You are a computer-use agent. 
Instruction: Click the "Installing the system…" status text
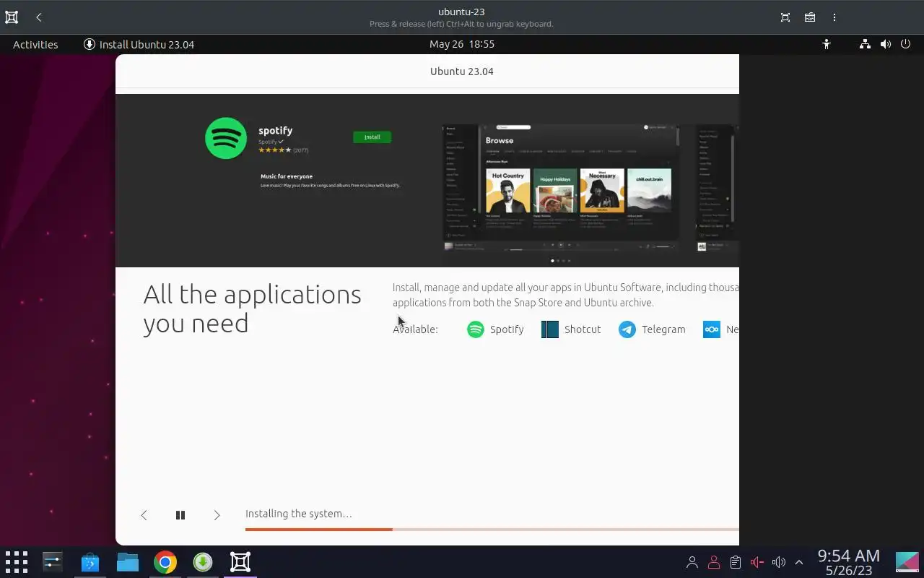click(299, 514)
